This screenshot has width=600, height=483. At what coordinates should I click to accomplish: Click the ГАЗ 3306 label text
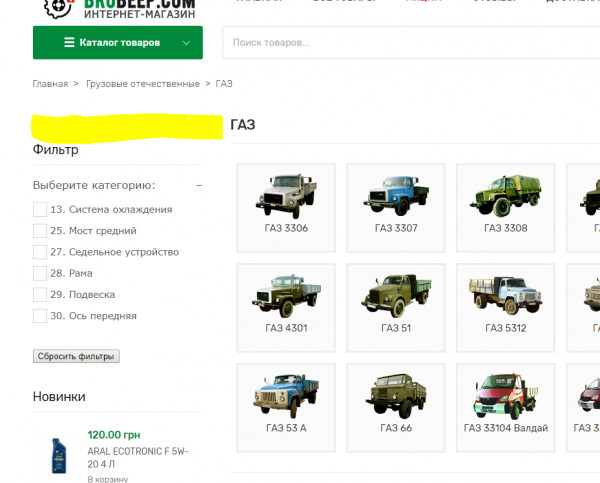286,228
